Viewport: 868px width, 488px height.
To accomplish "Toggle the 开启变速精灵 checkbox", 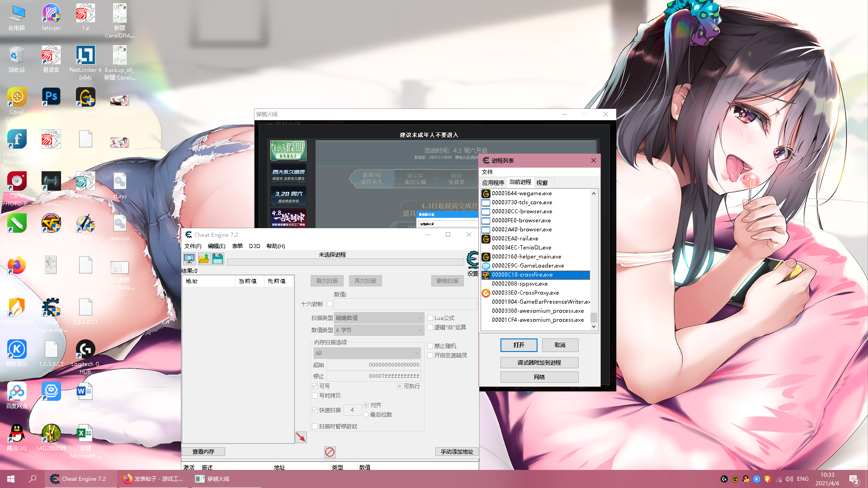I will (430, 356).
